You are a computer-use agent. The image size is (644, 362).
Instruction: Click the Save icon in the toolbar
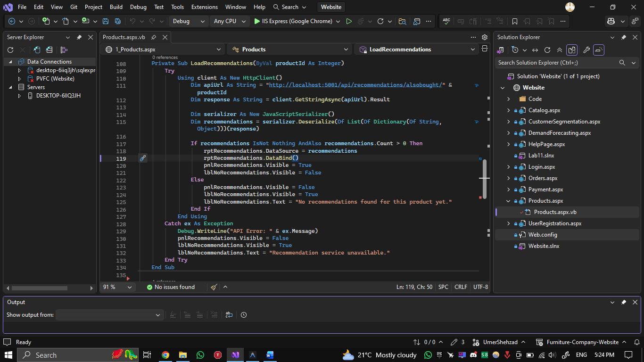coord(106,21)
